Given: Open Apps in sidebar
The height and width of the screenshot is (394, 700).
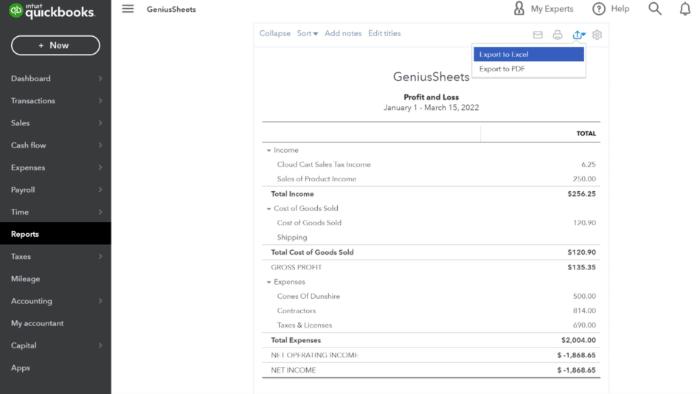Looking at the screenshot, I should pyautogui.click(x=55, y=368).
